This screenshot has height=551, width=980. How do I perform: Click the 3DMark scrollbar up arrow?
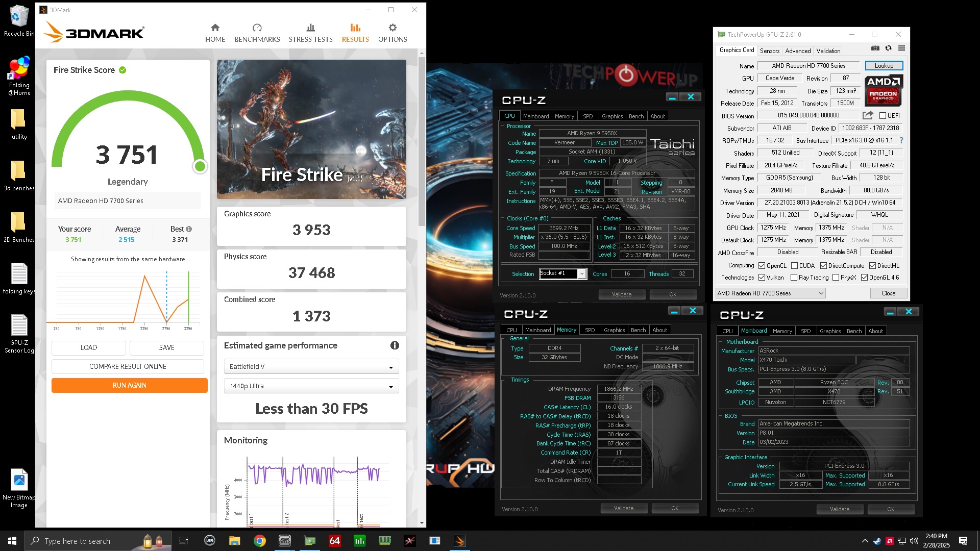(422, 53)
